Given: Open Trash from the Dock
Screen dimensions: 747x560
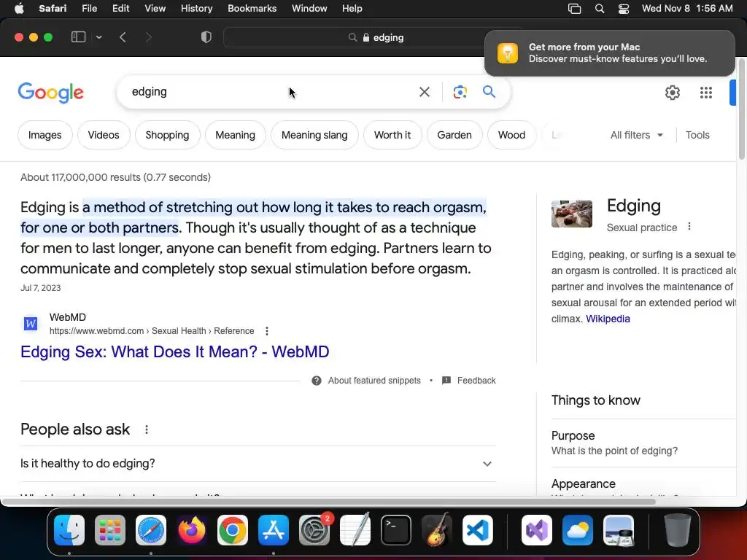Looking at the screenshot, I should point(678,530).
